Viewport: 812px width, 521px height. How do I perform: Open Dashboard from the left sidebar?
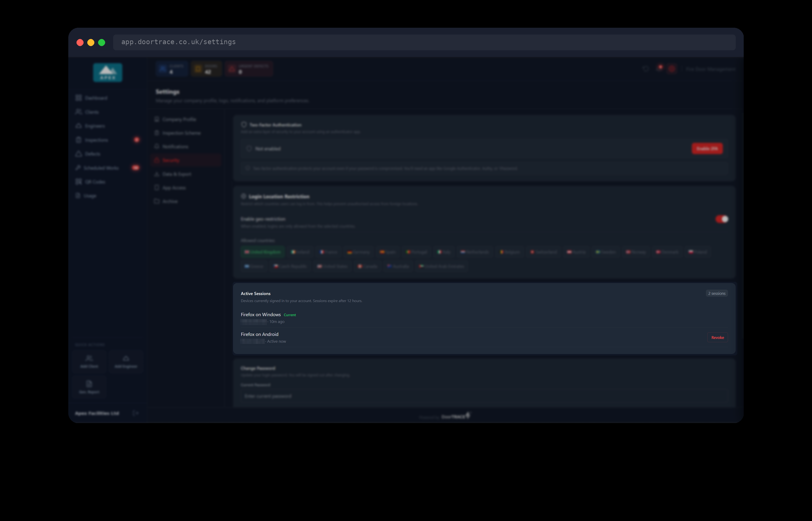click(x=107, y=98)
